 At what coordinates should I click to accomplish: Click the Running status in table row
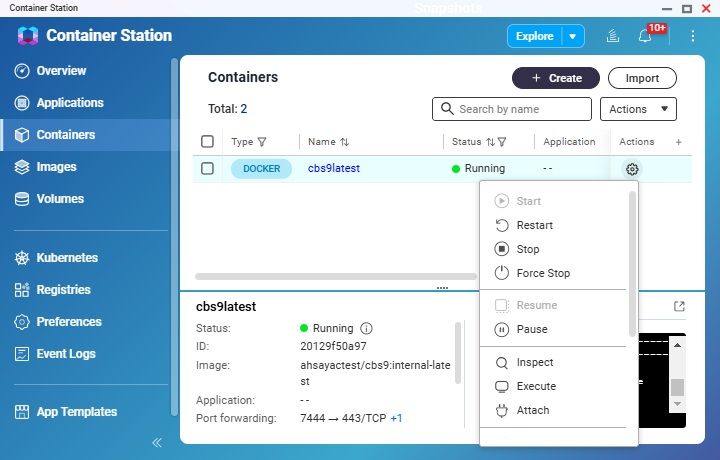pos(478,168)
